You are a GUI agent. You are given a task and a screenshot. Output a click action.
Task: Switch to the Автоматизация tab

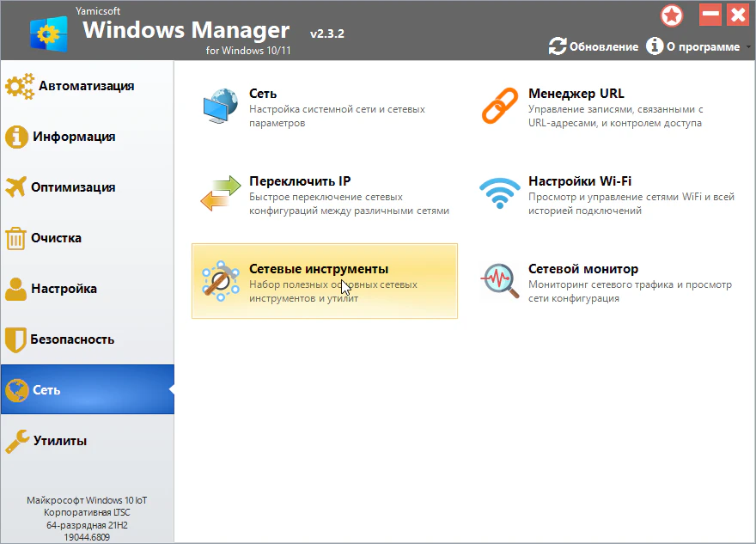pyautogui.click(x=86, y=86)
